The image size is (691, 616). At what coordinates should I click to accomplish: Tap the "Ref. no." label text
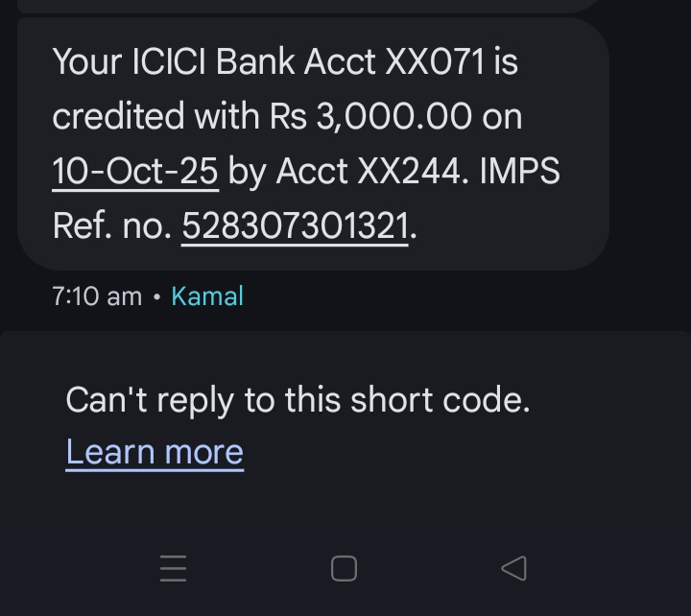point(112,225)
